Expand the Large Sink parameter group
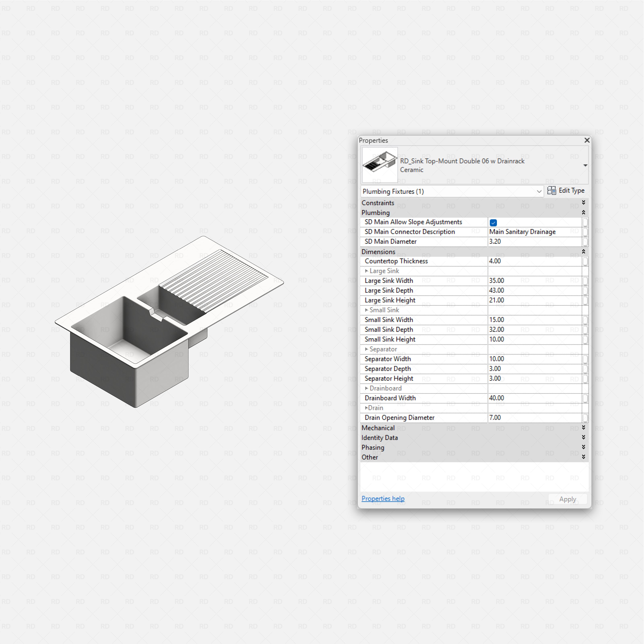 [x=366, y=271]
